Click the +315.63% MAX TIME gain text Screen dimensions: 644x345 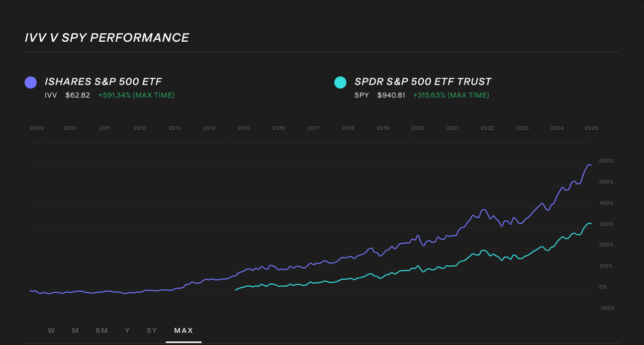(451, 95)
